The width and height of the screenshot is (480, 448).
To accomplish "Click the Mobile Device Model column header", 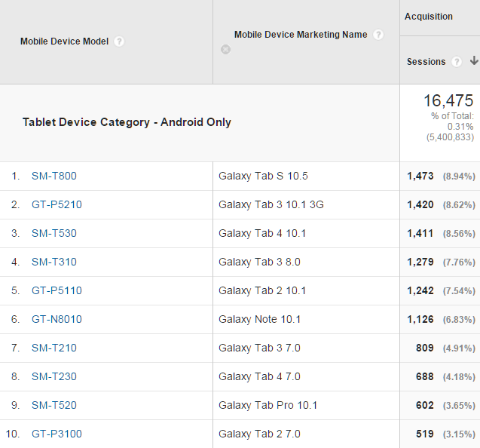I will point(64,41).
